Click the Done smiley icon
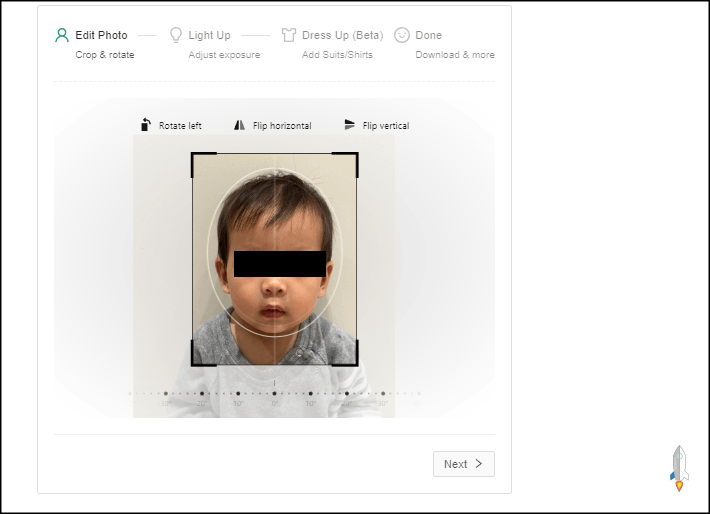 point(402,35)
